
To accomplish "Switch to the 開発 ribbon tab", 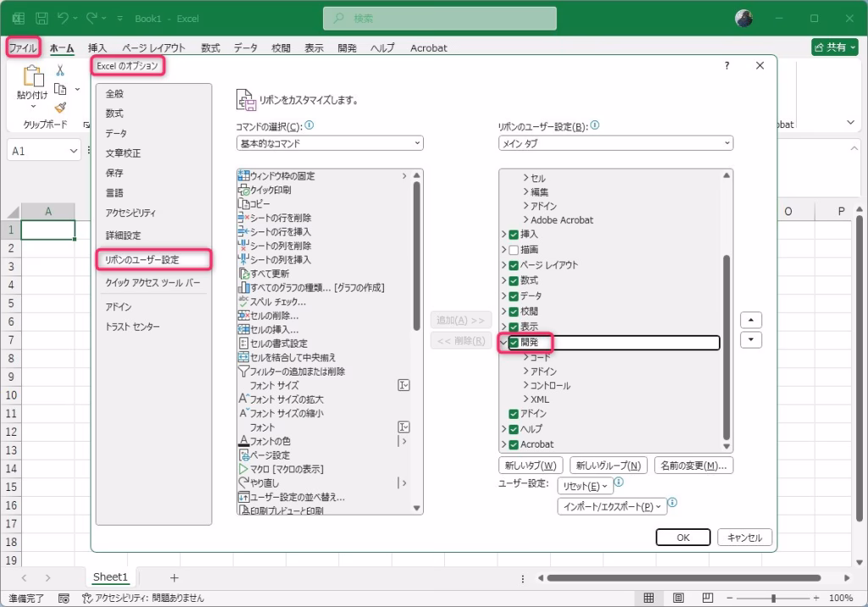I will [347, 48].
